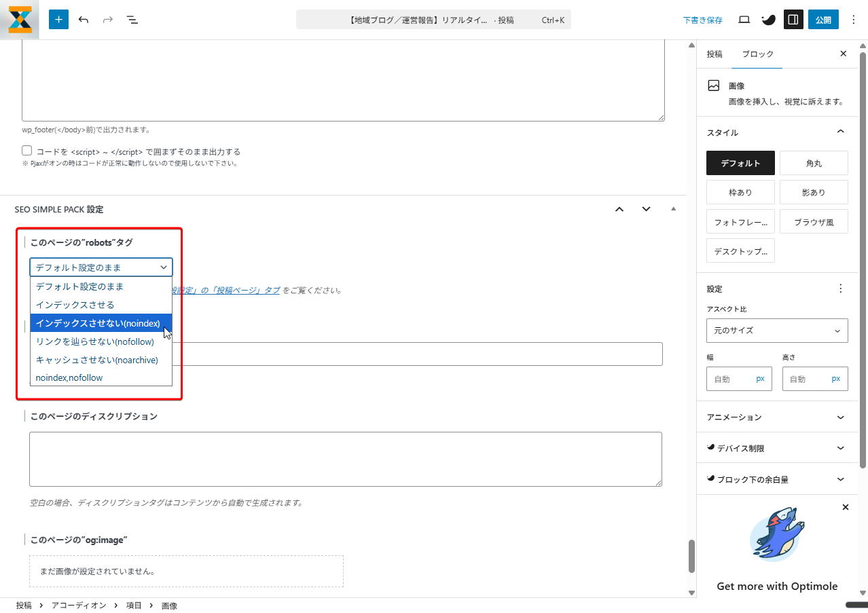Open the three-dot options menu at top right
This screenshot has width=868, height=613.
point(854,20)
